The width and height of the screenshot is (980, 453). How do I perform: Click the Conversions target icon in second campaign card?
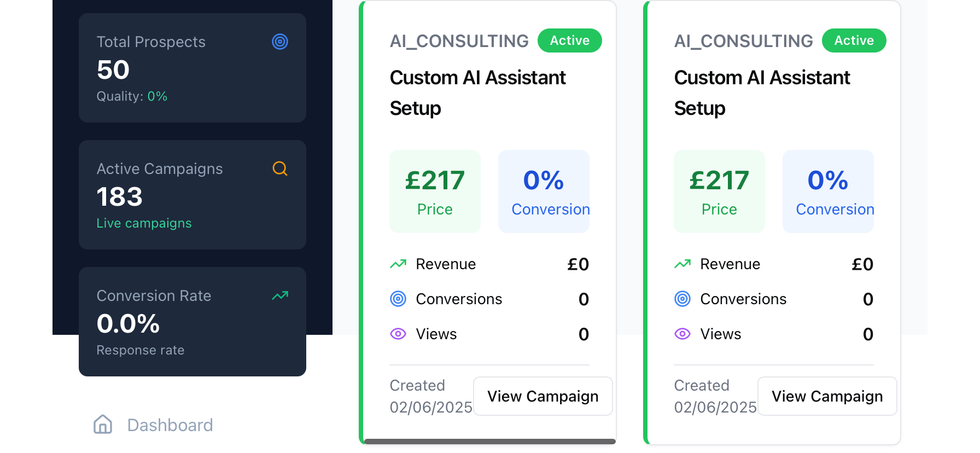click(682, 299)
